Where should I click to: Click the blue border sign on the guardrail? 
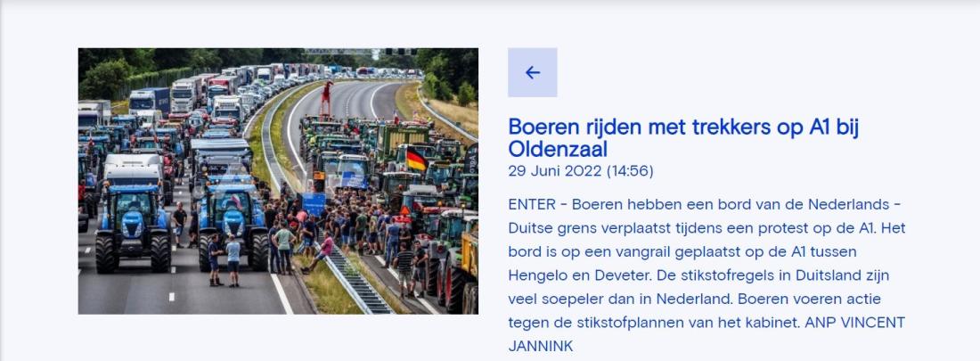click(x=314, y=204)
